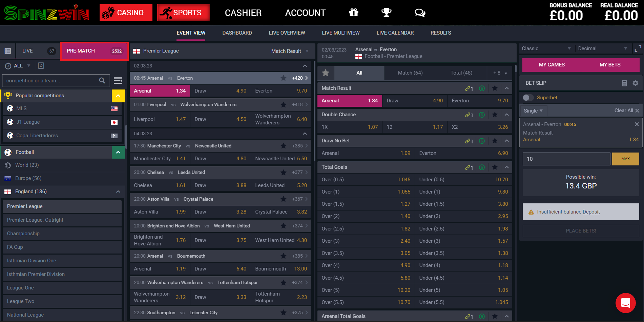Switch to the DASHBOARD tab
This screenshot has height=322, width=644.
coord(237,33)
